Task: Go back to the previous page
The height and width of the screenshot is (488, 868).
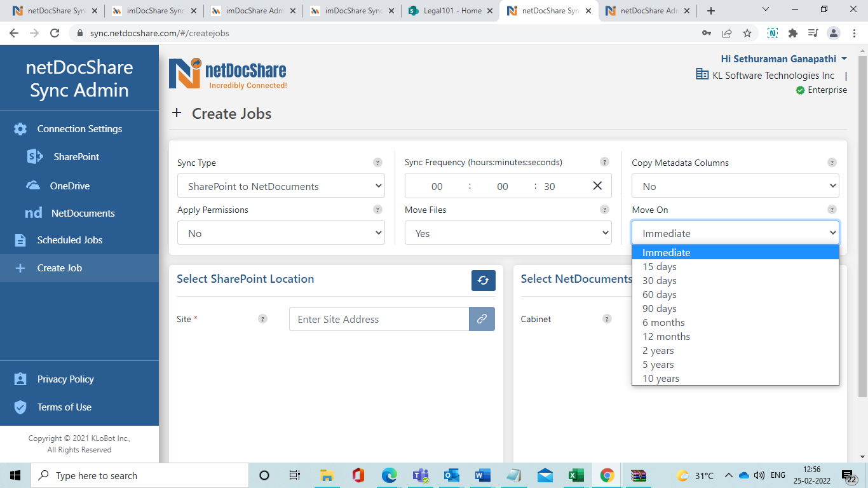Action: point(14,33)
